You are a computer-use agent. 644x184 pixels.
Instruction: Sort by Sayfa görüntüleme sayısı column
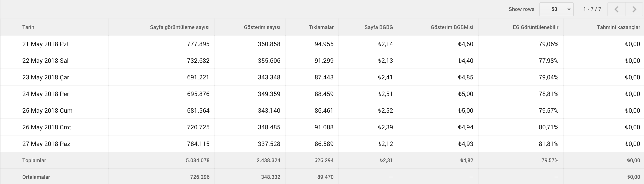(180, 27)
